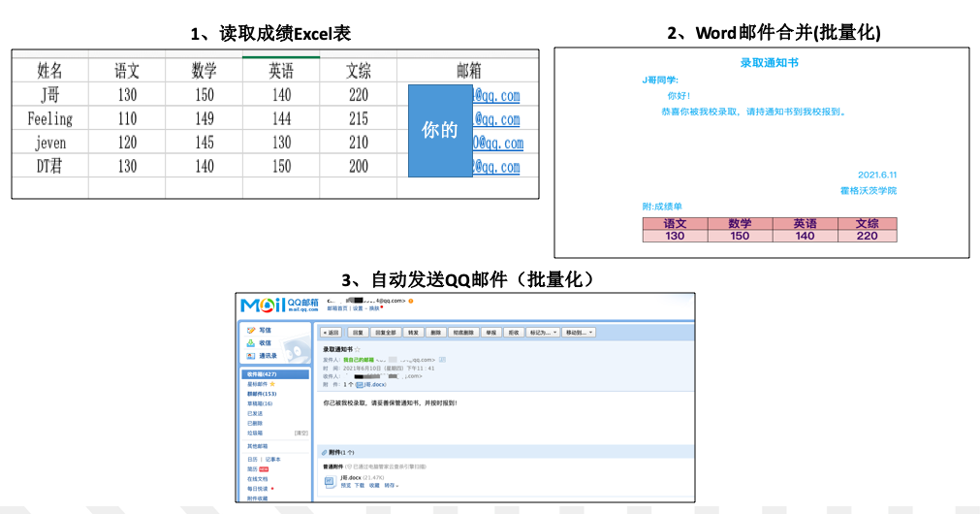Open the 移动到... dropdown

[x=579, y=333]
